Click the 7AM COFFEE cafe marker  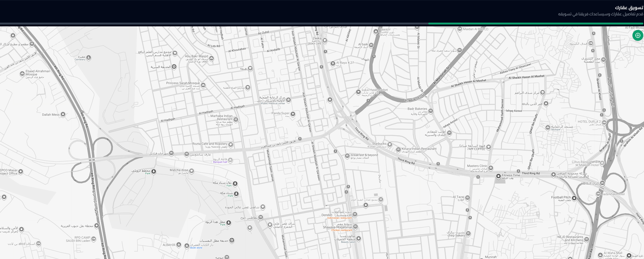point(489,147)
